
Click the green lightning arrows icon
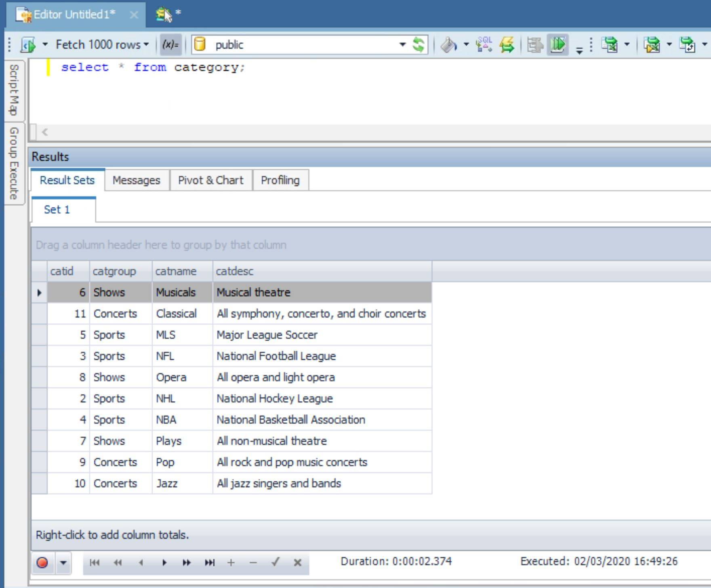coord(507,45)
